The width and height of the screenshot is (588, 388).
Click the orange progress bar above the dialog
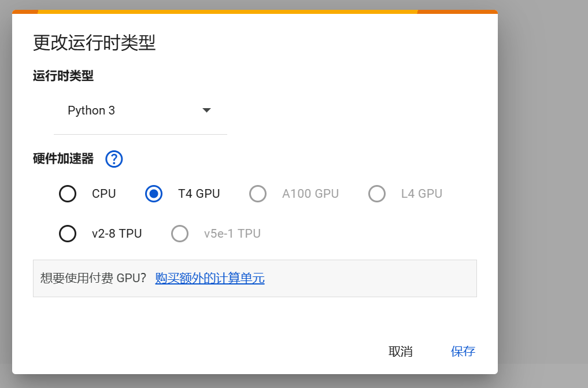[254, 9]
